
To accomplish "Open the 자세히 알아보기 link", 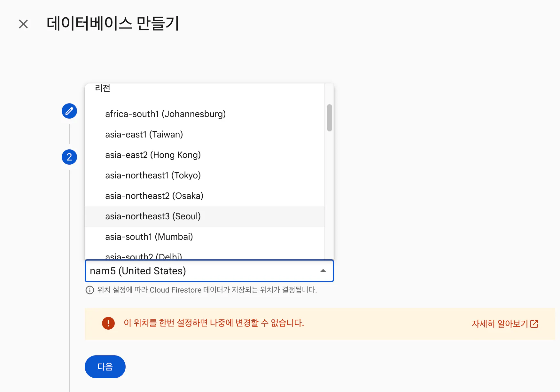I will point(500,324).
